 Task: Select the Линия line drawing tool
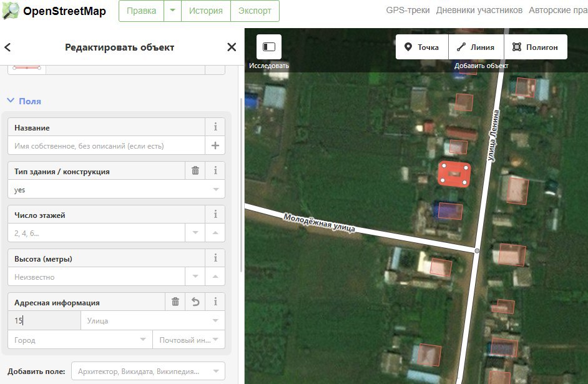pos(476,47)
